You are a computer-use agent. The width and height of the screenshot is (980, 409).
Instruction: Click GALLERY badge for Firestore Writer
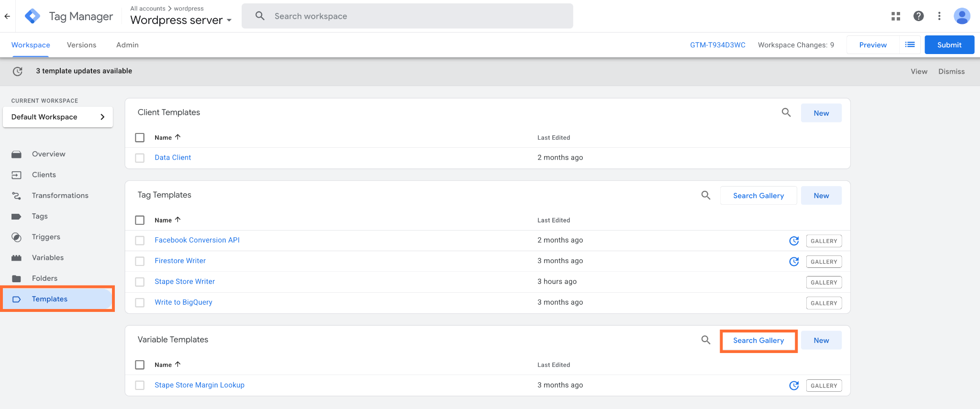[x=824, y=262]
